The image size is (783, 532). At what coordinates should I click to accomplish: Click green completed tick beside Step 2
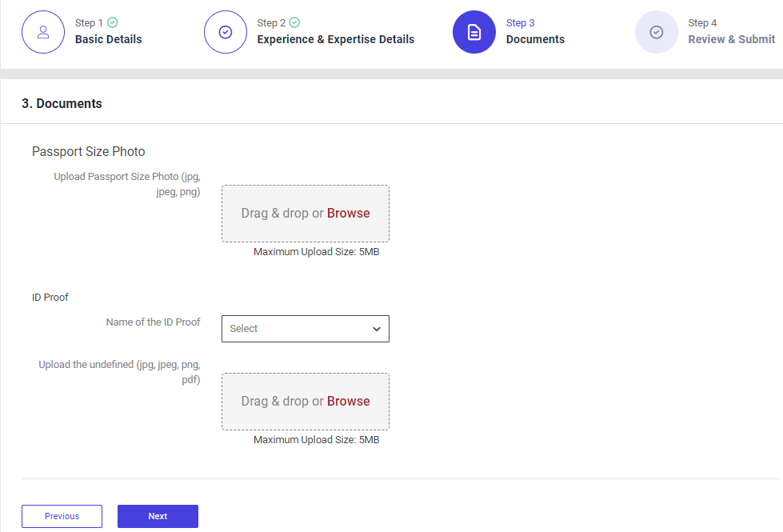click(x=295, y=23)
